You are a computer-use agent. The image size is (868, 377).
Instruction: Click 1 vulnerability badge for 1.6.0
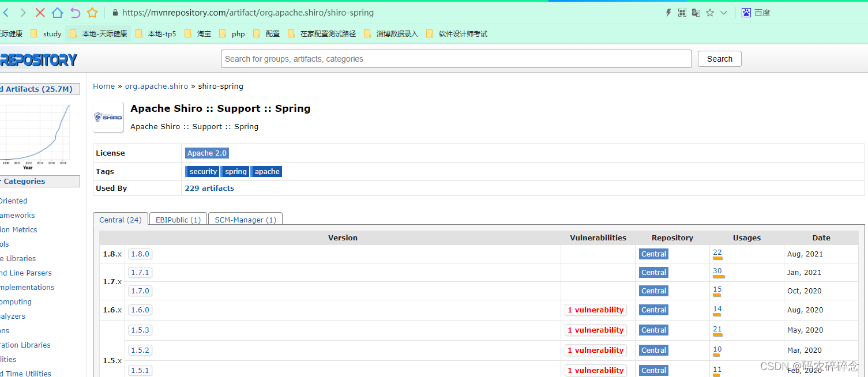tap(596, 310)
